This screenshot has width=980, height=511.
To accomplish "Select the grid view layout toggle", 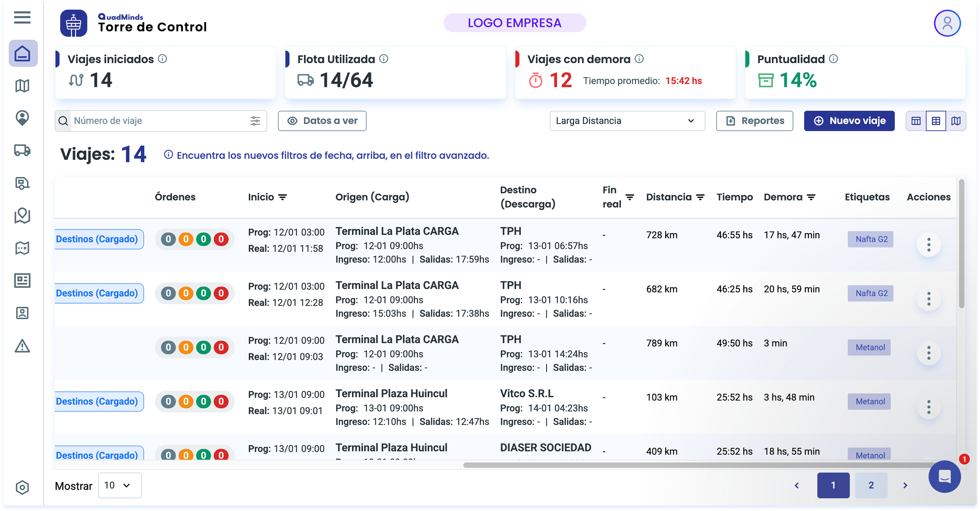I will point(936,121).
